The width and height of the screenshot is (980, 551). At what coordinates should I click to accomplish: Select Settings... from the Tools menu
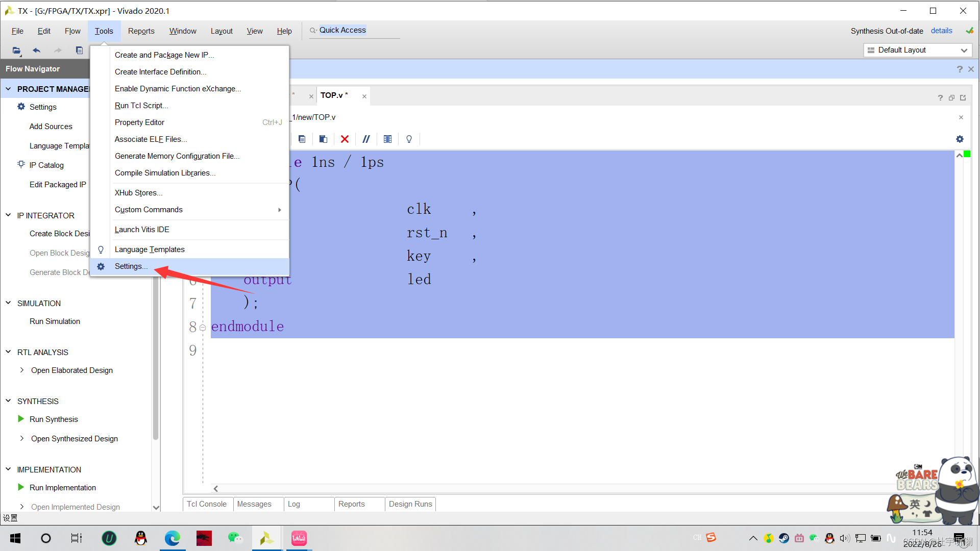(131, 266)
